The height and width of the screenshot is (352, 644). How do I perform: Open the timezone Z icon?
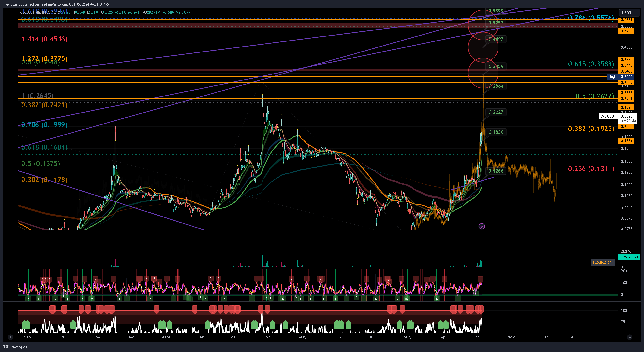click(x=10, y=337)
